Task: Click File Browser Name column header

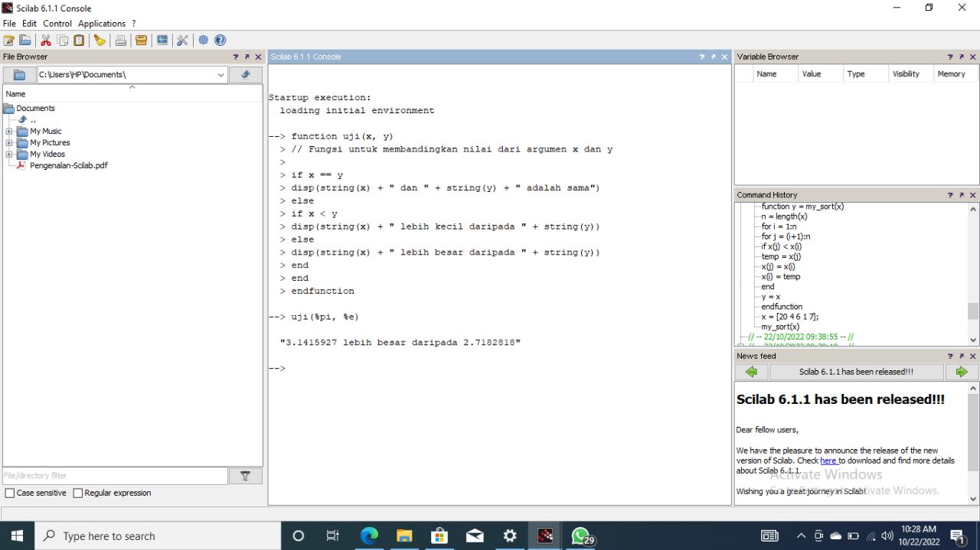Action: [132, 94]
